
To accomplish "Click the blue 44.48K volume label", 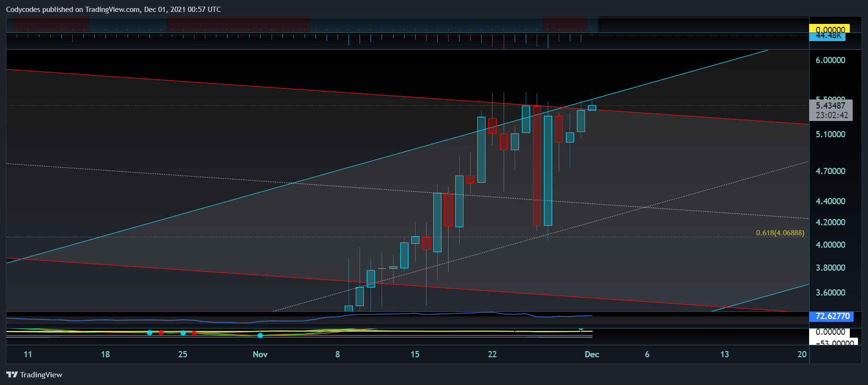I will click(x=828, y=36).
